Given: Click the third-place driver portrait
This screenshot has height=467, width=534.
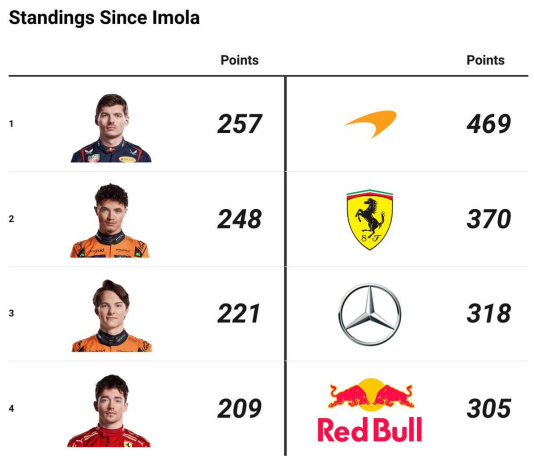Looking at the screenshot, I should (112, 316).
